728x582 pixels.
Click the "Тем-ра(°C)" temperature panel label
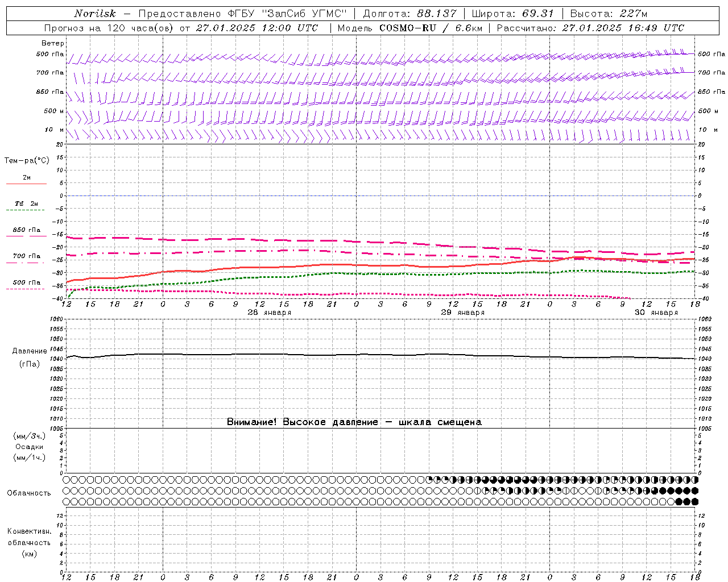coord(27,161)
